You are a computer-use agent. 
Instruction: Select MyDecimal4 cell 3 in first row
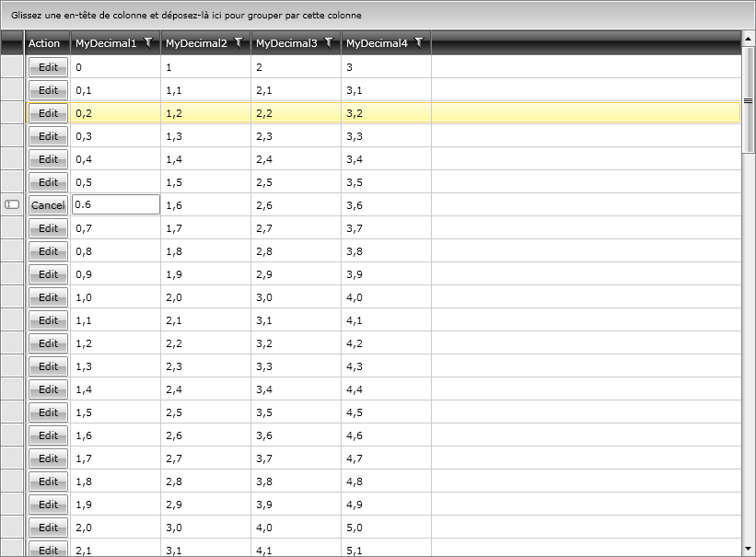pos(386,67)
